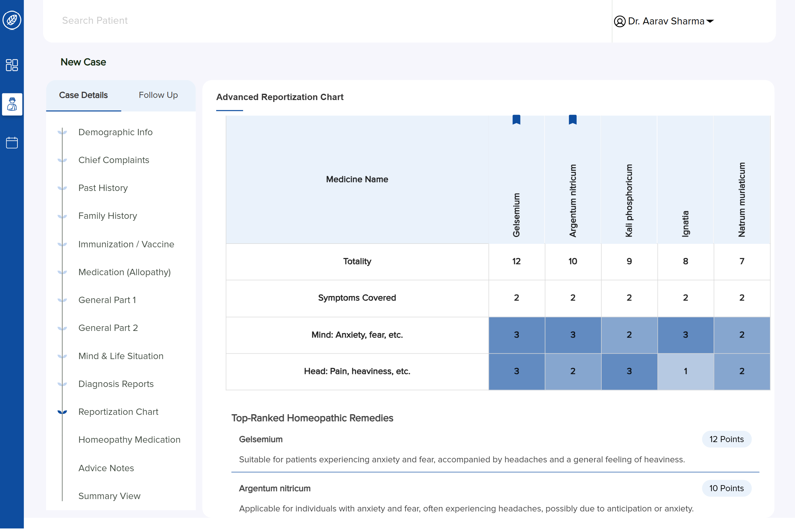Click the 12 Points badge for Gelsemium

[726, 439]
